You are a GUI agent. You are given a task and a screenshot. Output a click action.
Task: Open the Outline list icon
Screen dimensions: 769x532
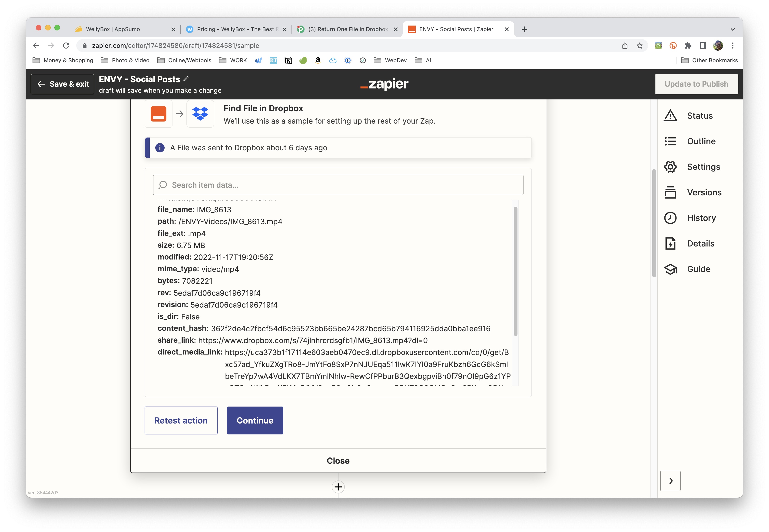pyautogui.click(x=670, y=141)
